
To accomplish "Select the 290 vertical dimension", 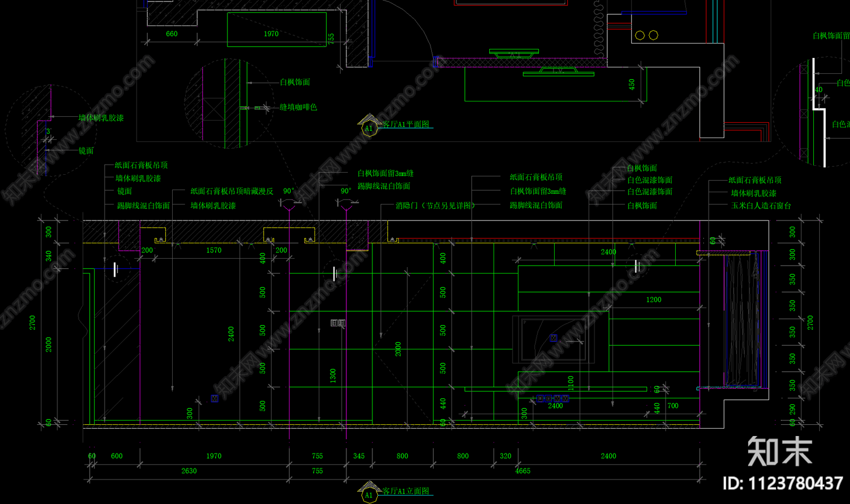I will pyautogui.click(x=792, y=409).
